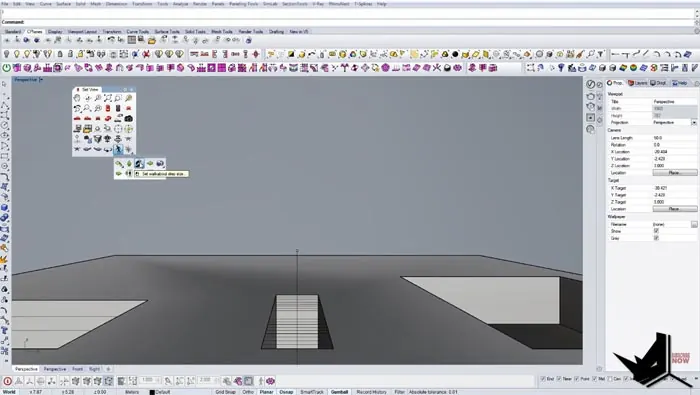Screen dimensions: 700x395
Task: Toggle Gumball in status bar
Action: tap(339, 392)
